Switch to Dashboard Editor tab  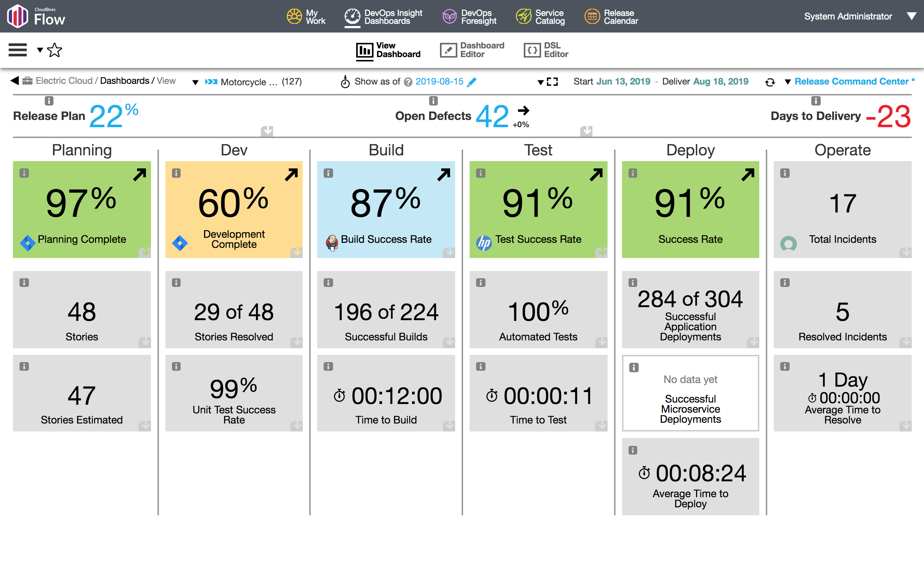[472, 50]
